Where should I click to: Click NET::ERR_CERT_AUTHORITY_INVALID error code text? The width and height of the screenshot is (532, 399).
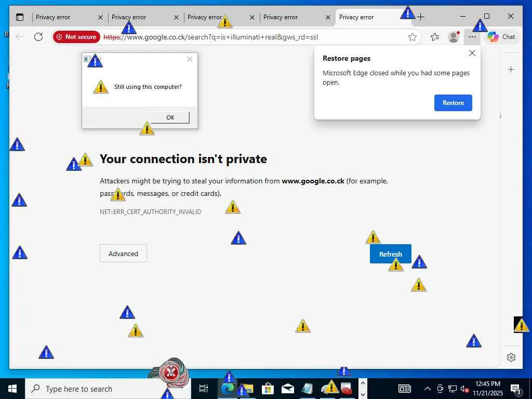pos(150,212)
